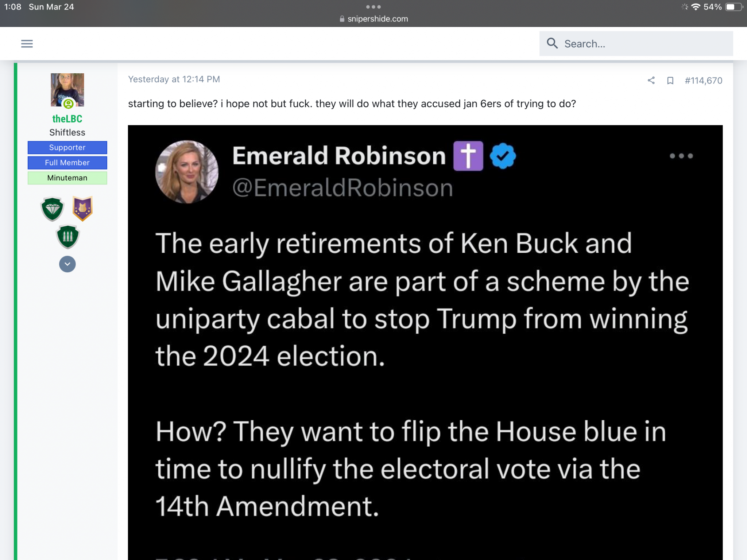Tap the battery status indicator
747x560 pixels.
(734, 7)
